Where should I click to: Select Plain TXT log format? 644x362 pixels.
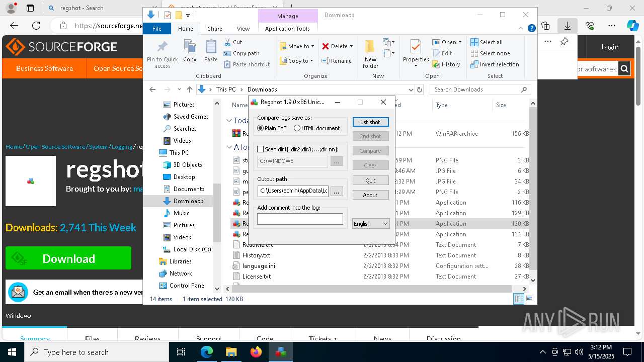click(272, 128)
